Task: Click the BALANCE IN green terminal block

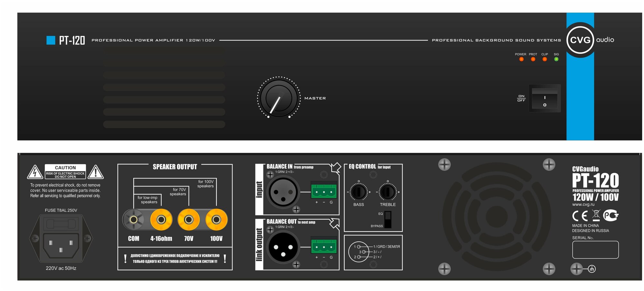Action: (x=324, y=191)
